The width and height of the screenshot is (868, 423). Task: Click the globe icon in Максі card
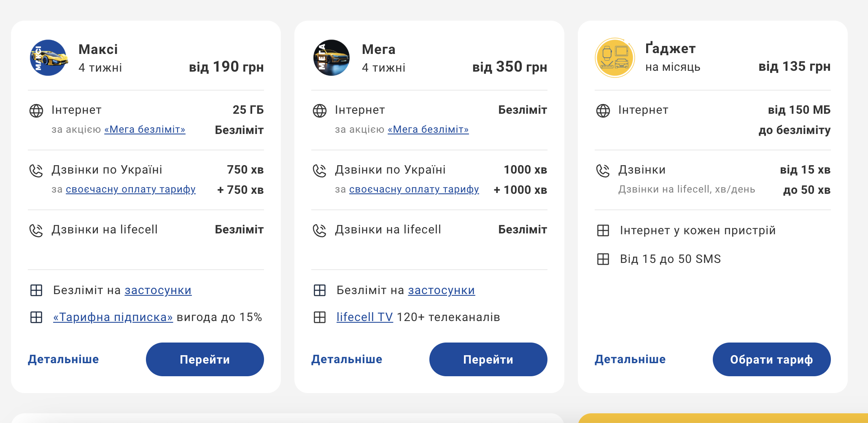[36, 111]
